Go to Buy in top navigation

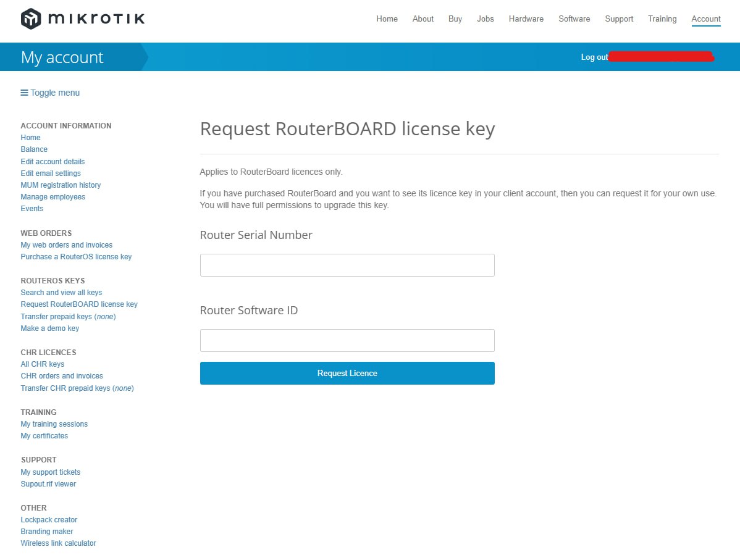coord(455,19)
